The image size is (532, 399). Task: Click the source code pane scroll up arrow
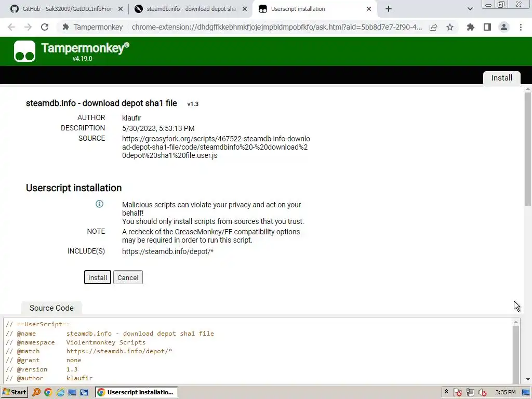coord(516,322)
